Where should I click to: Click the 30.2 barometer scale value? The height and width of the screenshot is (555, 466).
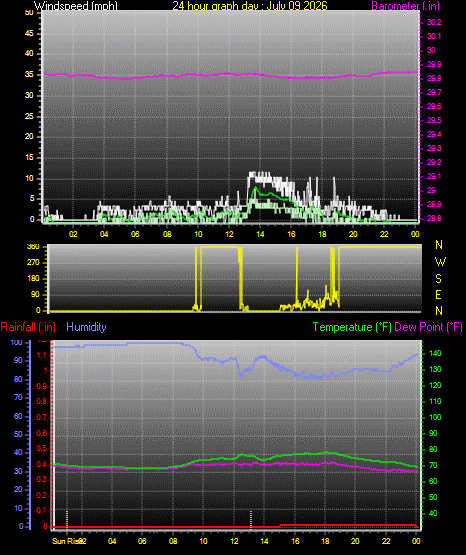tap(434, 22)
